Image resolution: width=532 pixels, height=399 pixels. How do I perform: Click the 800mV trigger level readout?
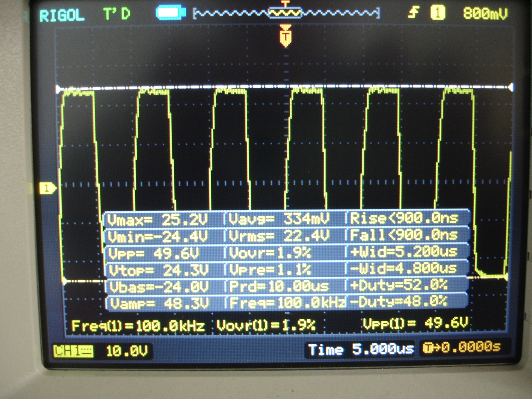(x=485, y=13)
